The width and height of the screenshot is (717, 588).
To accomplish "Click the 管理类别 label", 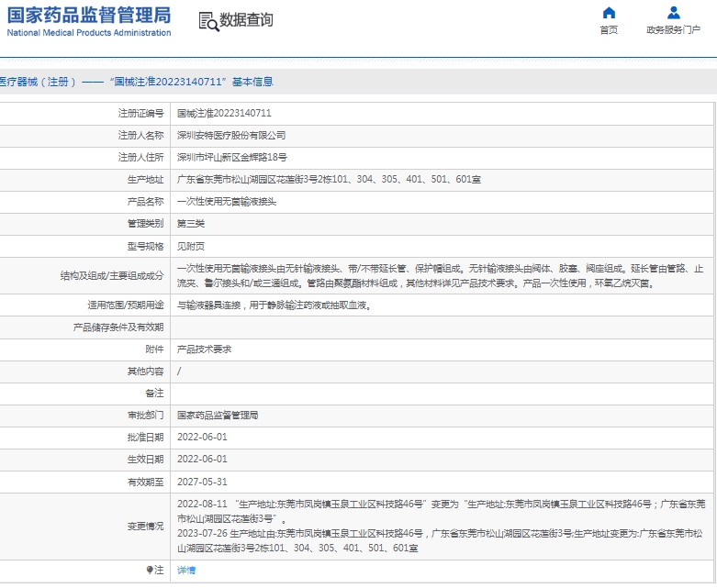I will coord(145,224).
